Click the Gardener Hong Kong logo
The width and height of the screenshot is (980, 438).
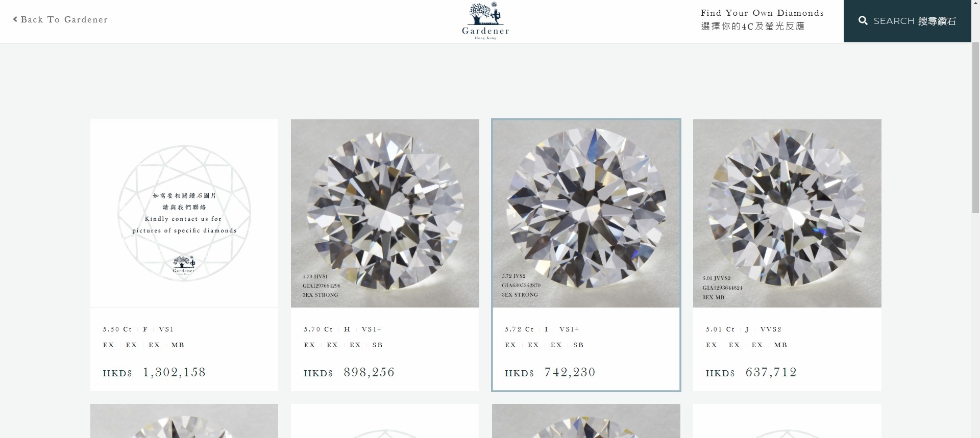coord(485,21)
